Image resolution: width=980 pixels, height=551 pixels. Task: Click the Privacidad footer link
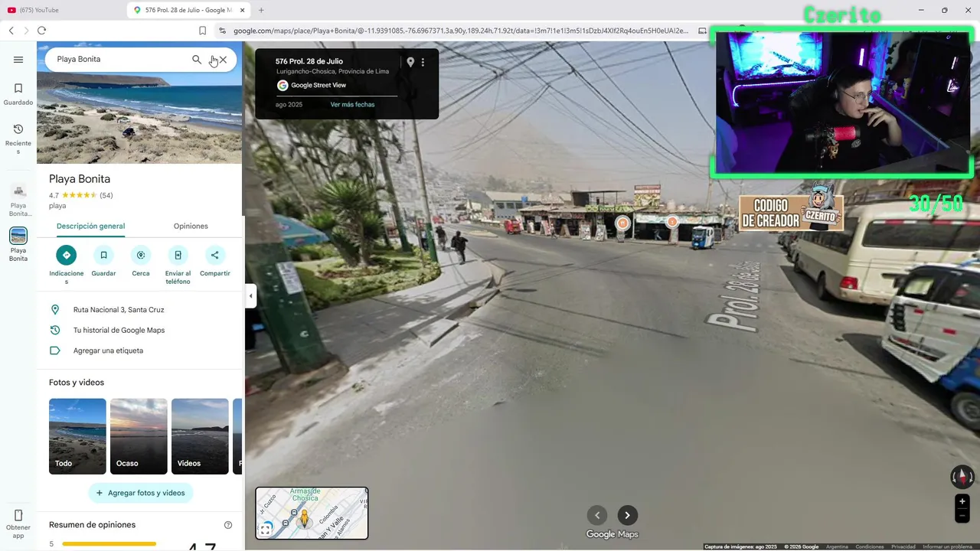903,547
